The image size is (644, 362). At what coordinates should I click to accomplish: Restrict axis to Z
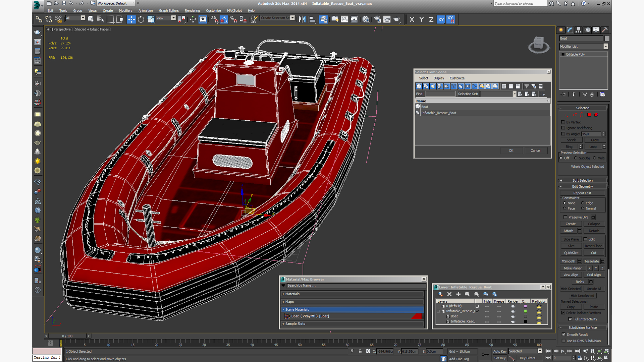[x=431, y=19]
